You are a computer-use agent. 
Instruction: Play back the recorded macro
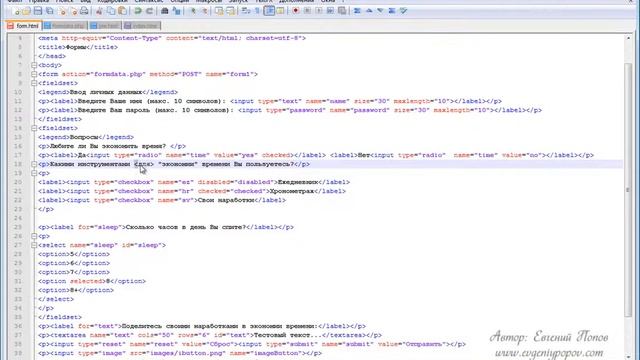click(x=319, y=11)
